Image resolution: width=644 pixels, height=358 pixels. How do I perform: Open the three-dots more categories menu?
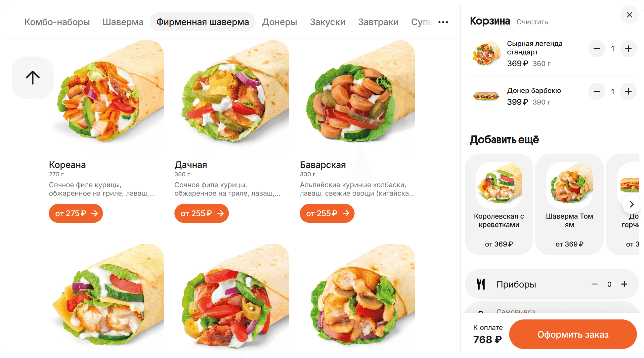[443, 22]
